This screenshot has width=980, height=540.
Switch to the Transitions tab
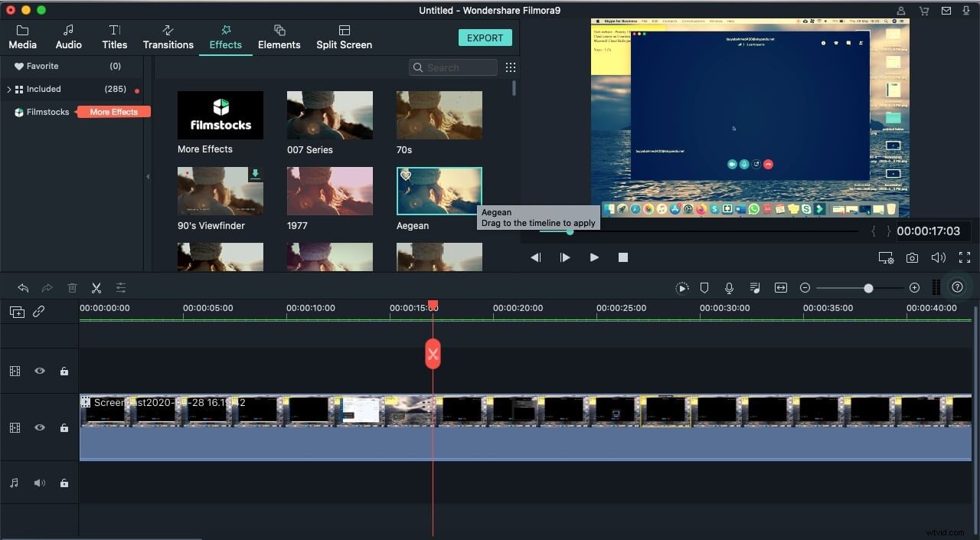pyautogui.click(x=168, y=37)
